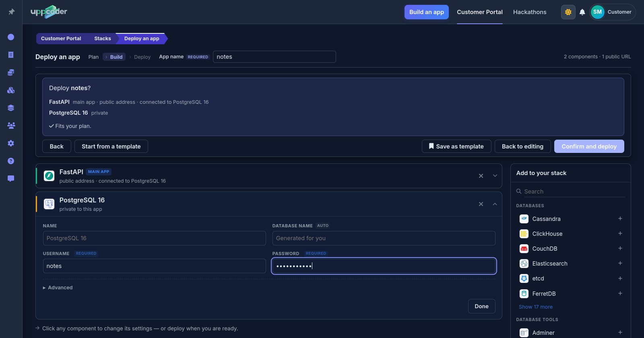The width and height of the screenshot is (644, 338).
Task: Add etcd to the stack
Action: point(620,278)
